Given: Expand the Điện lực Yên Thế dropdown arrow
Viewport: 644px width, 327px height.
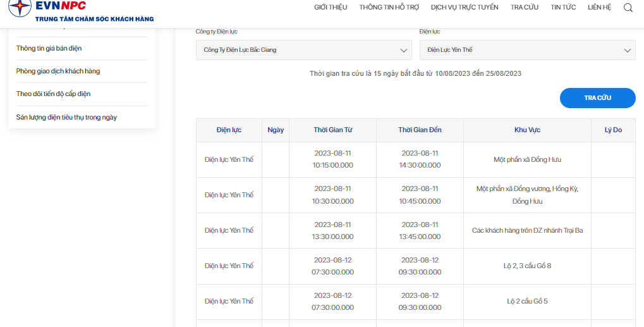Looking at the screenshot, I should point(627,51).
